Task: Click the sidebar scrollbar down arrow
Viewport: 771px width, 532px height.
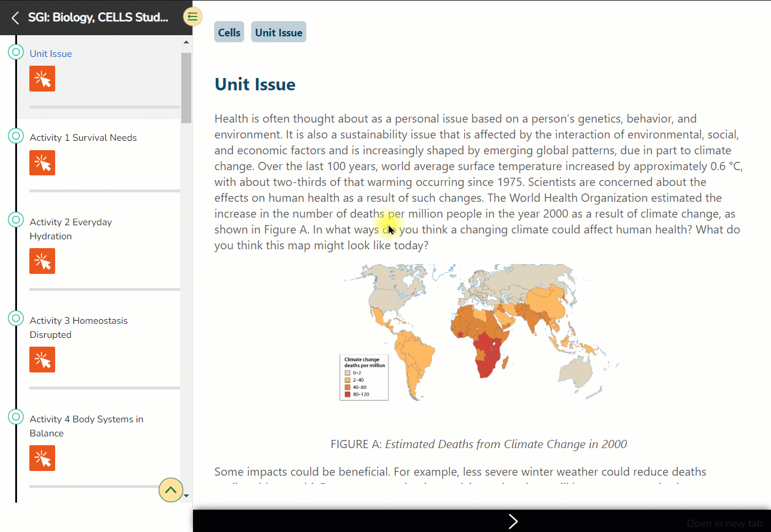Action: click(x=187, y=496)
